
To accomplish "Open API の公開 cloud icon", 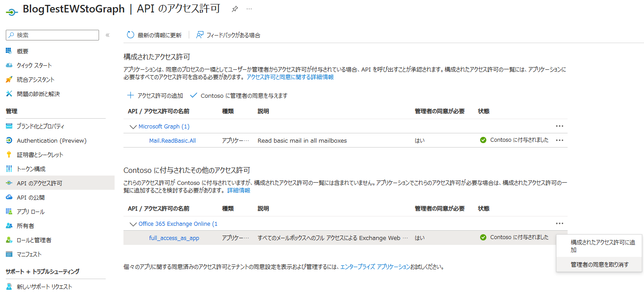I will pos(9,197).
